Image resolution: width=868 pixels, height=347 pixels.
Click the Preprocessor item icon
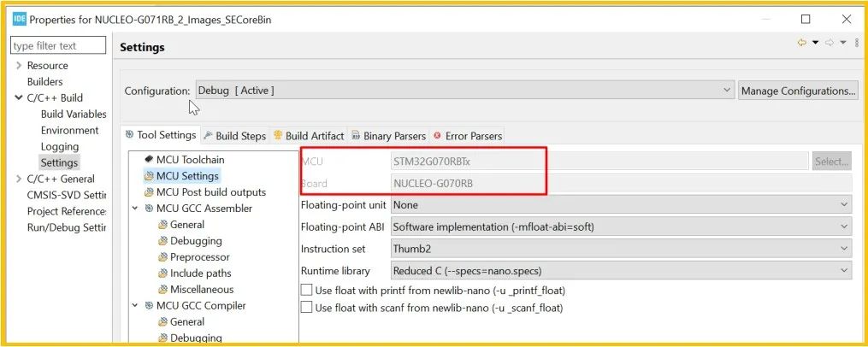pos(162,256)
